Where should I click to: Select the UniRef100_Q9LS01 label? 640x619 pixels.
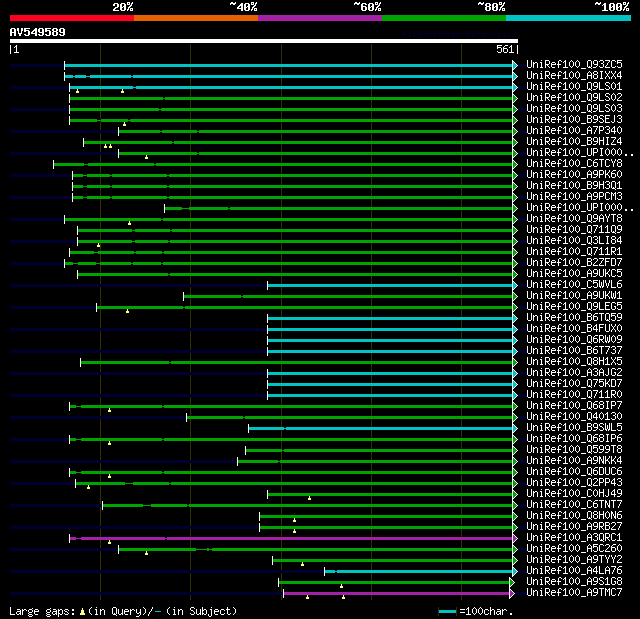coord(574,87)
